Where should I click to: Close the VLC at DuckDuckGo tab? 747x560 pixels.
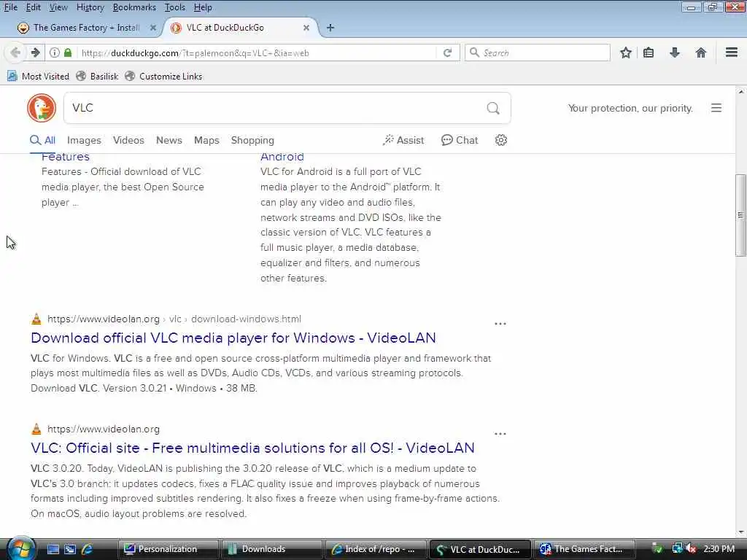tap(306, 28)
